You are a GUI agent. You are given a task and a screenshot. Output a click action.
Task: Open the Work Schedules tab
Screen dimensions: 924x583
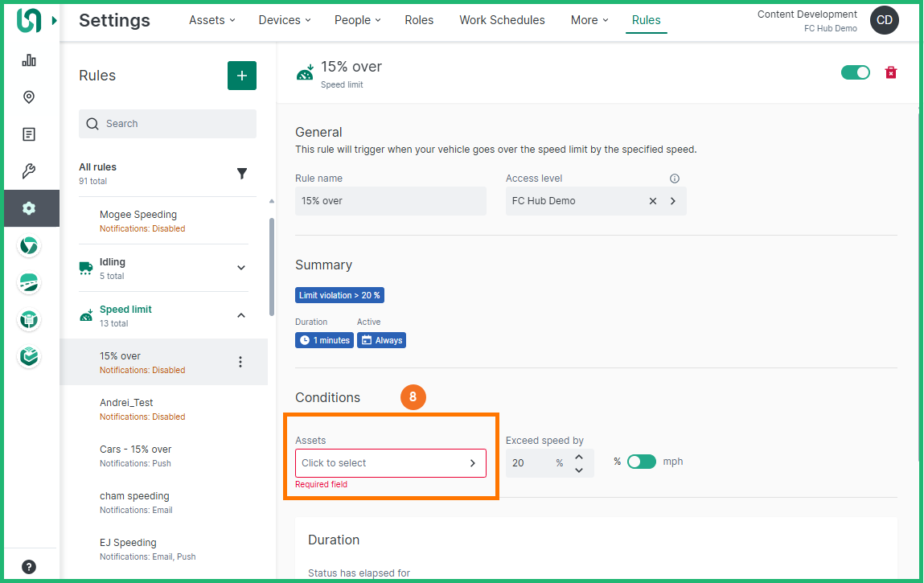(502, 20)
